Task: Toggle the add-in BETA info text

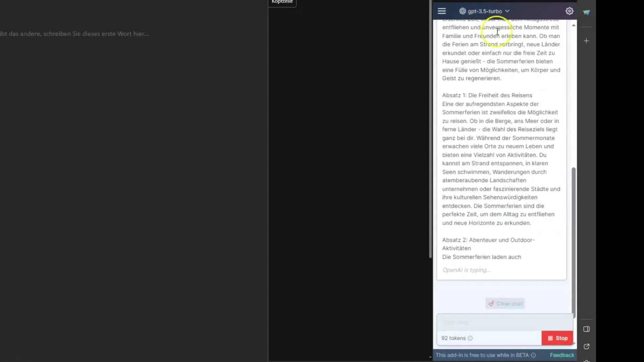Action: [533, 355]
